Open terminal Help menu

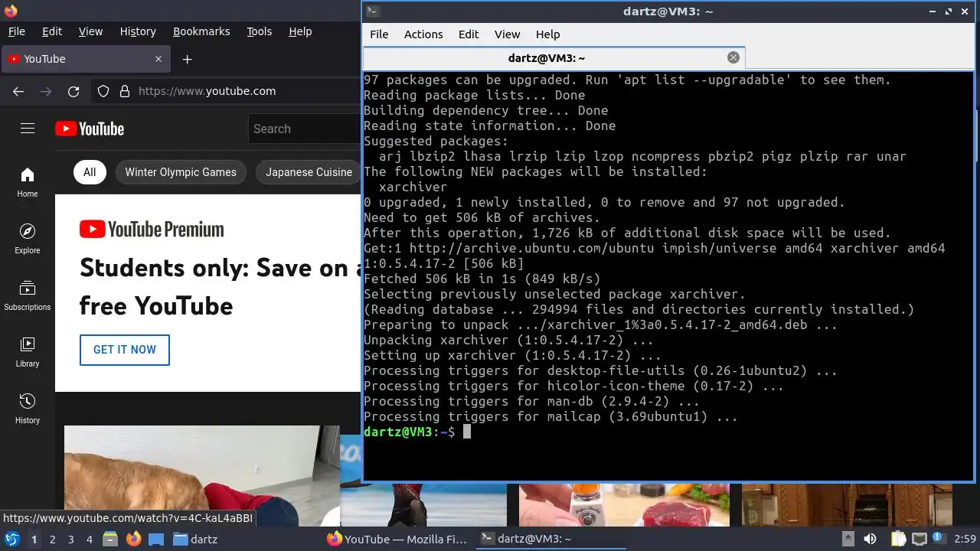click(x=547, y=34)
